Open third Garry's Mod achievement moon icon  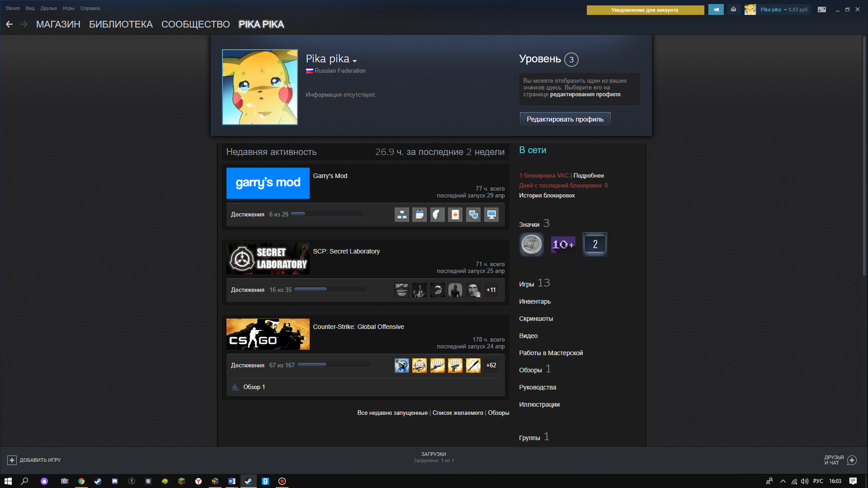437,215
